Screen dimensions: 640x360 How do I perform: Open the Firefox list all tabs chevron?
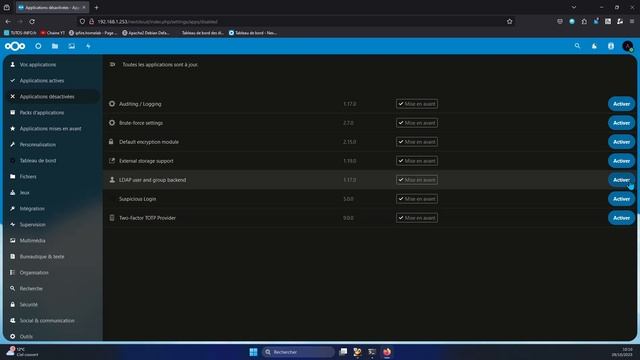[x=573, y=7]
